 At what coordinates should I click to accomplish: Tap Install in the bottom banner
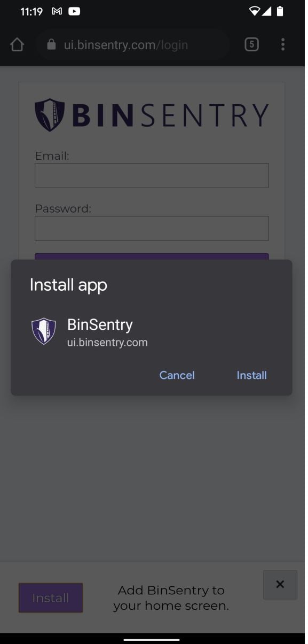coord(51,598)
